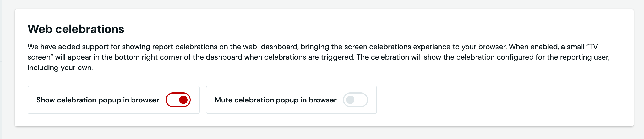Click empty space inside the Mute celebration card
This screenshot has width=644, height=139.
point(291,110)
